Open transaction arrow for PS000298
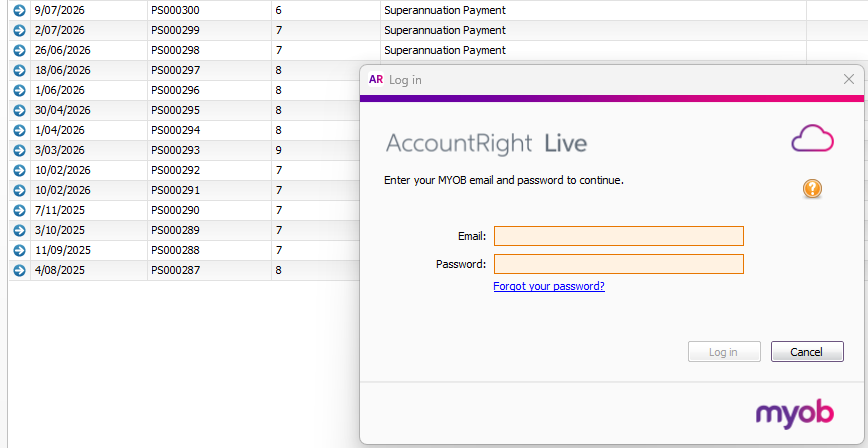The width and height of the screenshot is (868, 448). 19,50
